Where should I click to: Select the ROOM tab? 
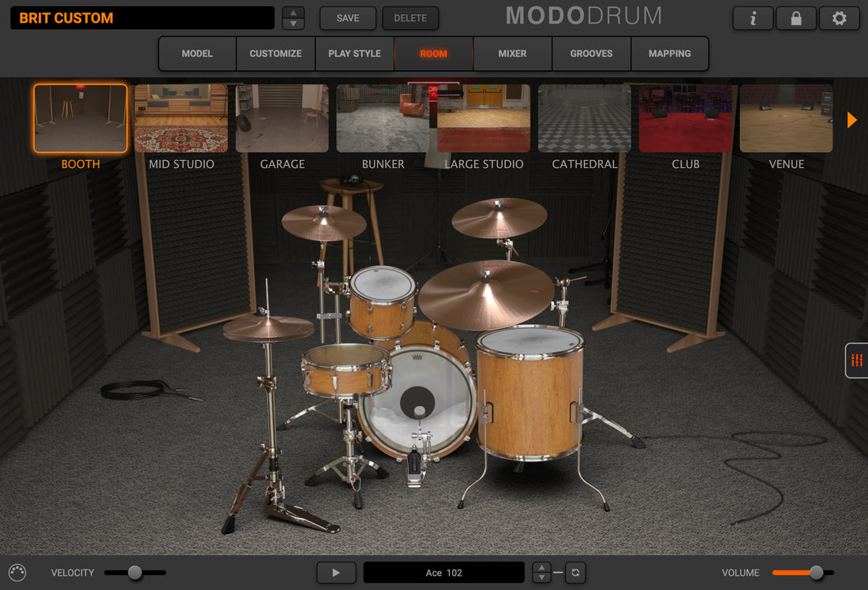coord(433,54)
